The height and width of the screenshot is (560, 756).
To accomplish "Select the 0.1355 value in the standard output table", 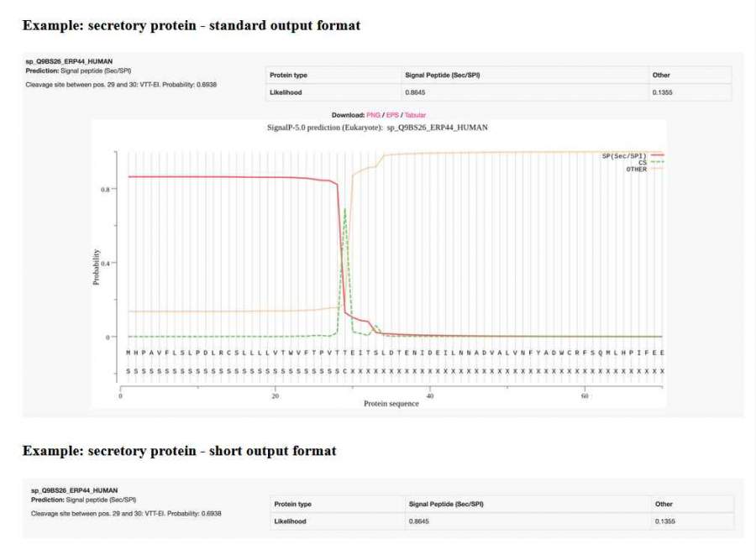I will (662, 92).
